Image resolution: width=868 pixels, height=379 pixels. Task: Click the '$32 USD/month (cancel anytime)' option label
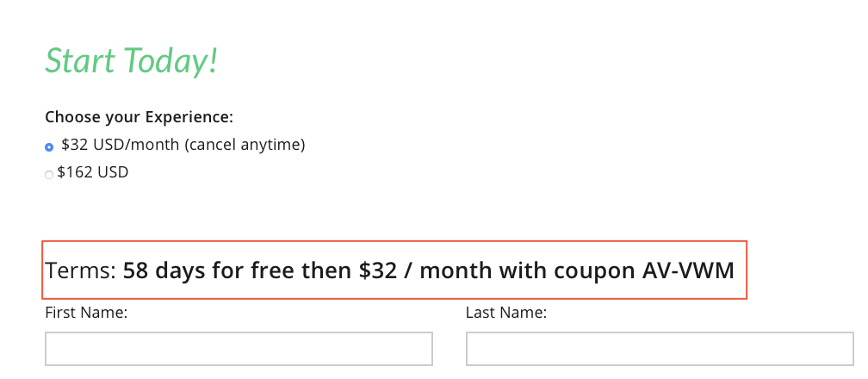click(183, 146)
